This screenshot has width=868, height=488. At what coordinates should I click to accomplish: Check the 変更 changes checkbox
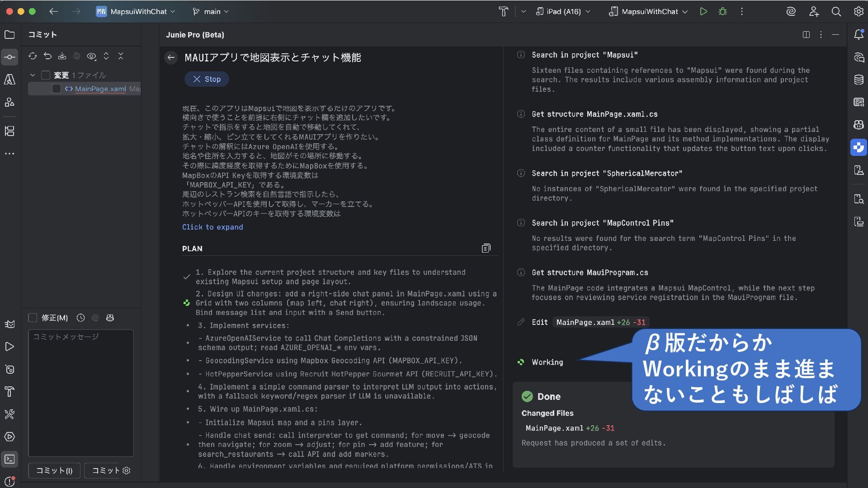coord(46,75)
